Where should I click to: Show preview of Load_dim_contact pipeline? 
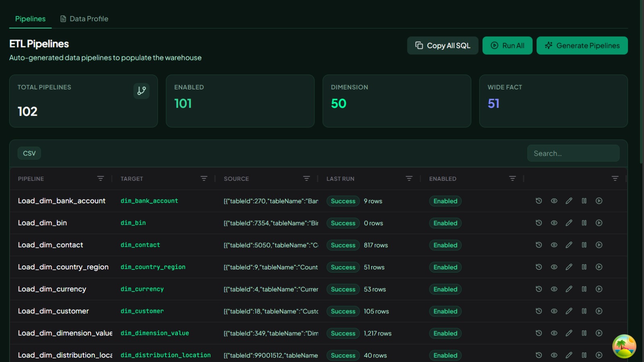point(554,245)
